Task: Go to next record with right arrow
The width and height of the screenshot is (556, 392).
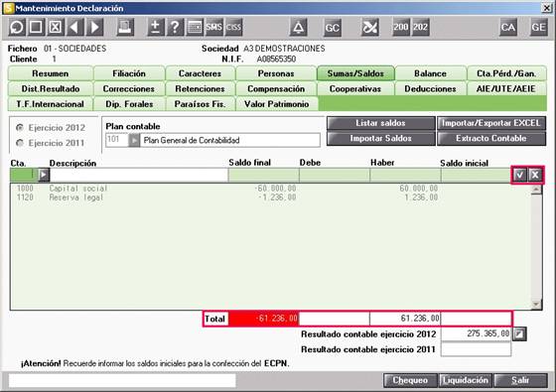Action: 94,28
